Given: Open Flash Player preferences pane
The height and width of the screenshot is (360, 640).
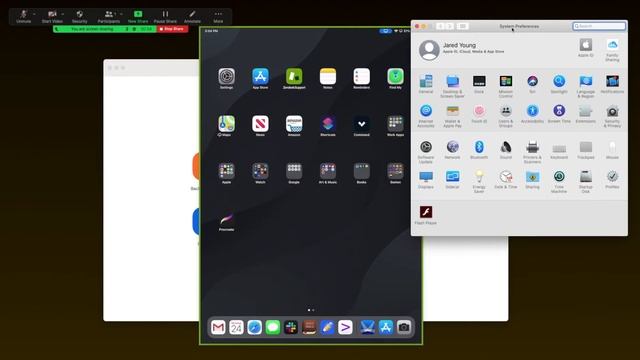Looking at the screenshot, I should [426, 215].
